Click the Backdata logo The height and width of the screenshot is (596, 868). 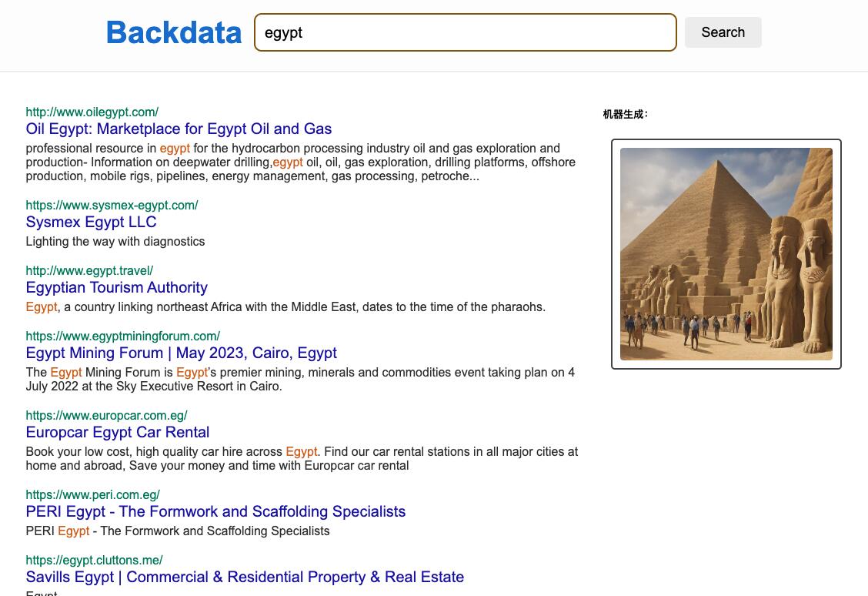pos(174,32)
